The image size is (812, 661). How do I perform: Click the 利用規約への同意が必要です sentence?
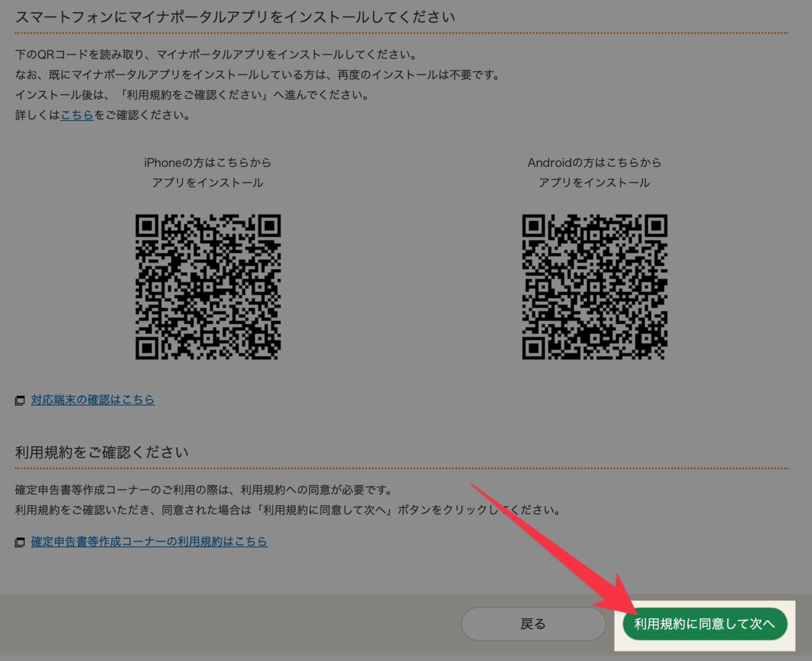coord(204,490)
